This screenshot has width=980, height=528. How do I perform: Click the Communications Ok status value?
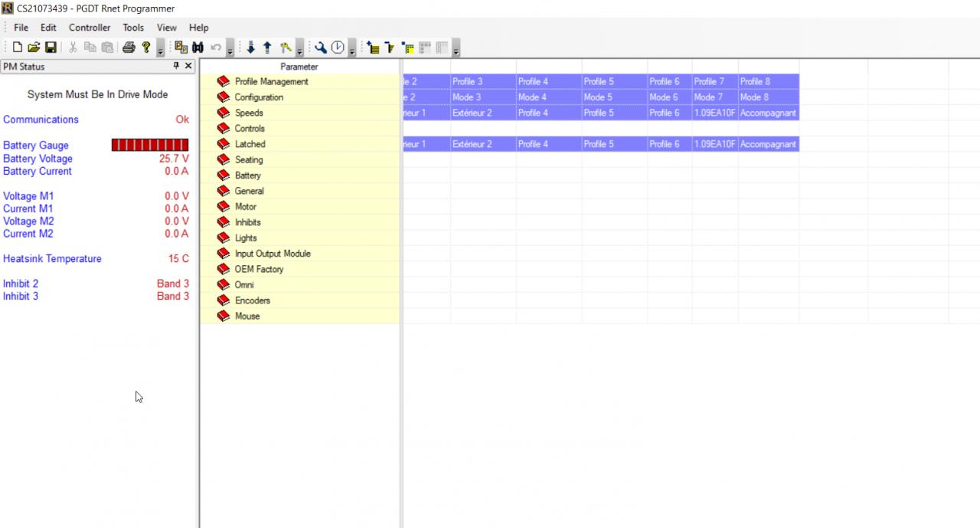pyautogui.click(x=181, y=120)
